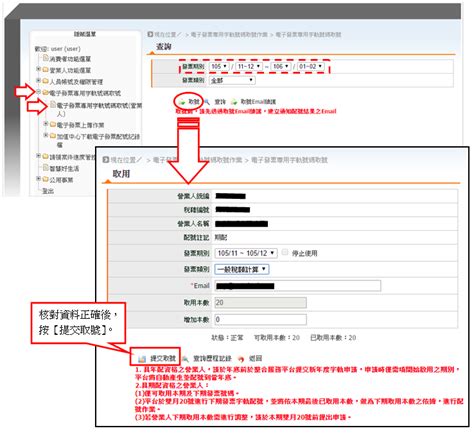Click the 取用本數 field showing 20
474x433 pixels.
click(x=260, y=303)
